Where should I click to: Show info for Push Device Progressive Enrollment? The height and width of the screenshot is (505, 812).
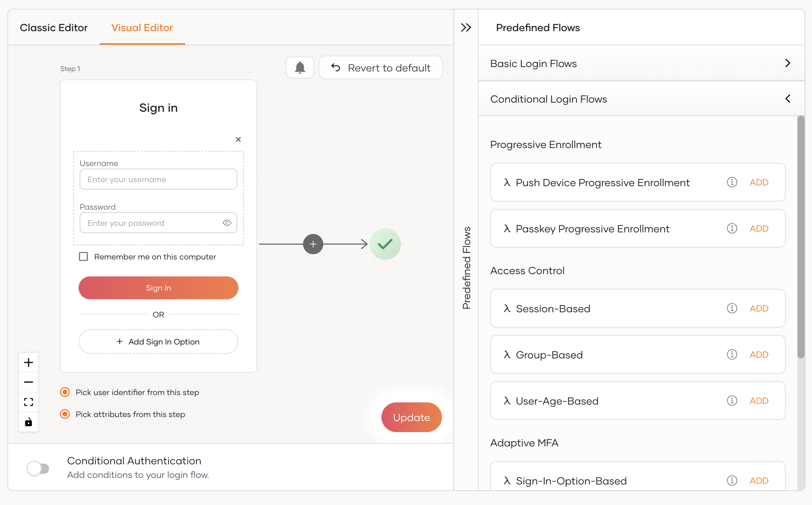pos(732,182)
